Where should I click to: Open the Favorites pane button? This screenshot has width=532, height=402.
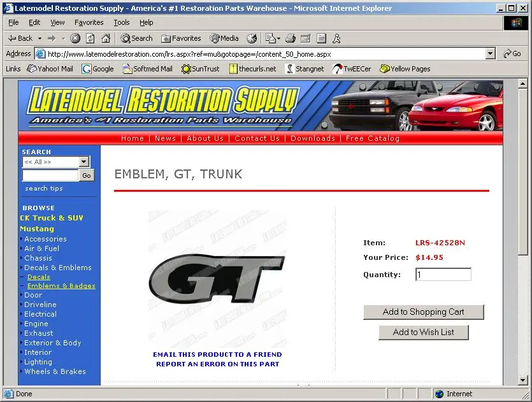[181, 38]
